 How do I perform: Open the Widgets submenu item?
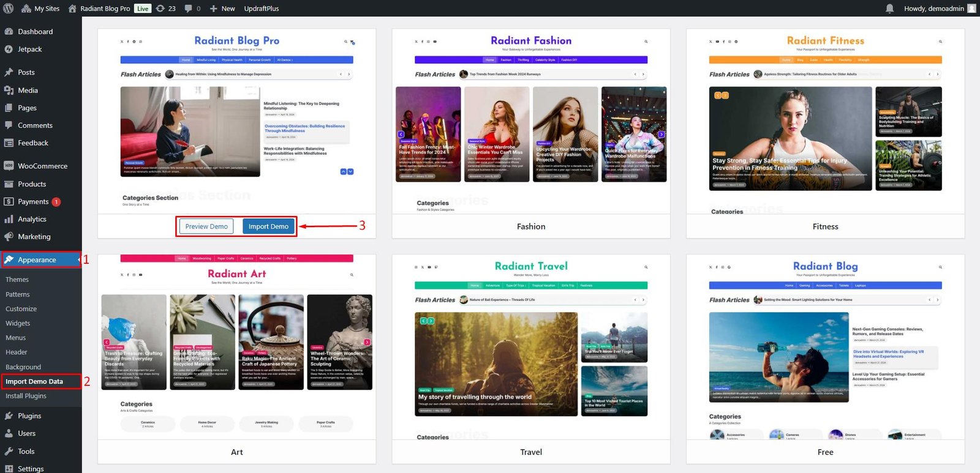pos(18,324)
